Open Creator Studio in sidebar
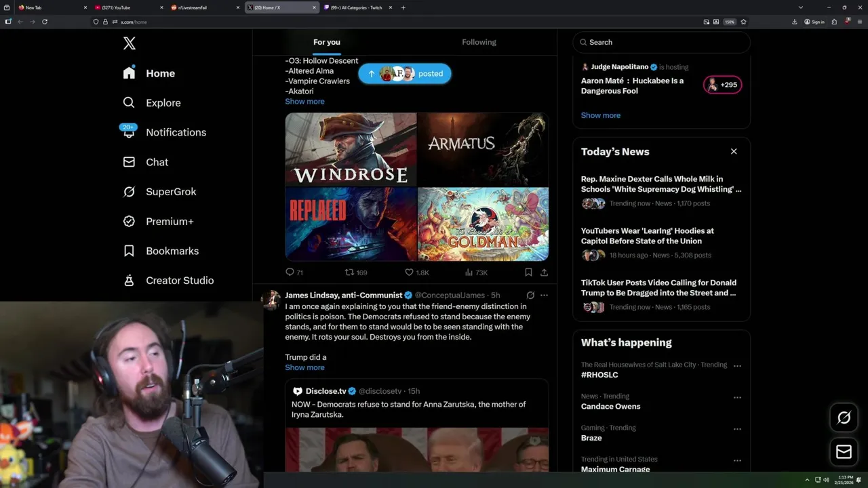 coord(168,281)
